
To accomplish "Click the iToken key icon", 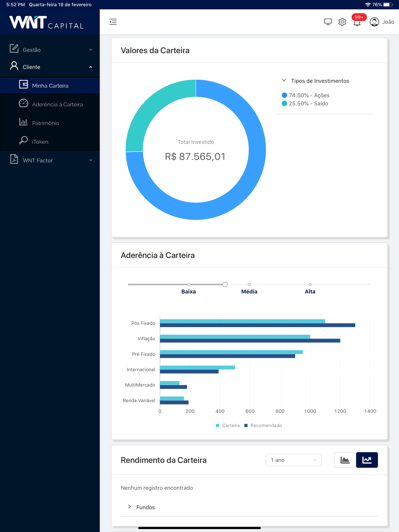I will pyautogui.click(x=23, y=140).
